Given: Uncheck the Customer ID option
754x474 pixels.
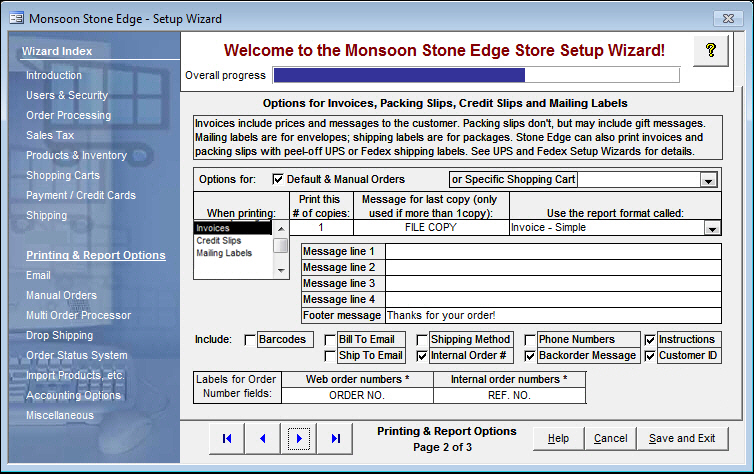Looking at the screenshot, I should coord(650,356).
